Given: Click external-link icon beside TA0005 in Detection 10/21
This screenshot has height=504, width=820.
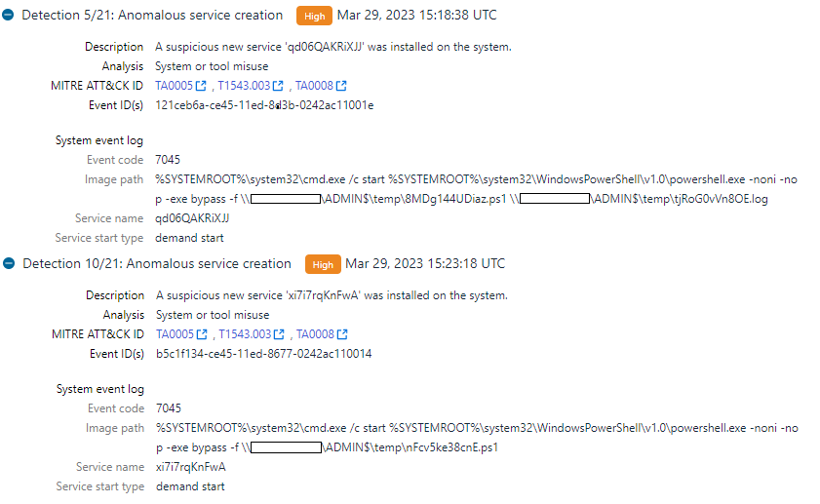Looking at the screenshot, I should click(202, 334).
